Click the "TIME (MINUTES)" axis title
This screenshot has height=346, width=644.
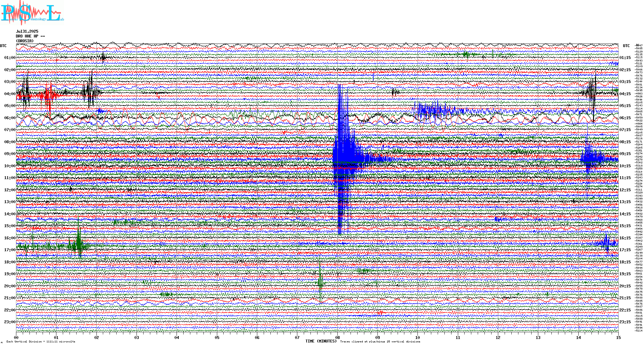click(321, 341)
